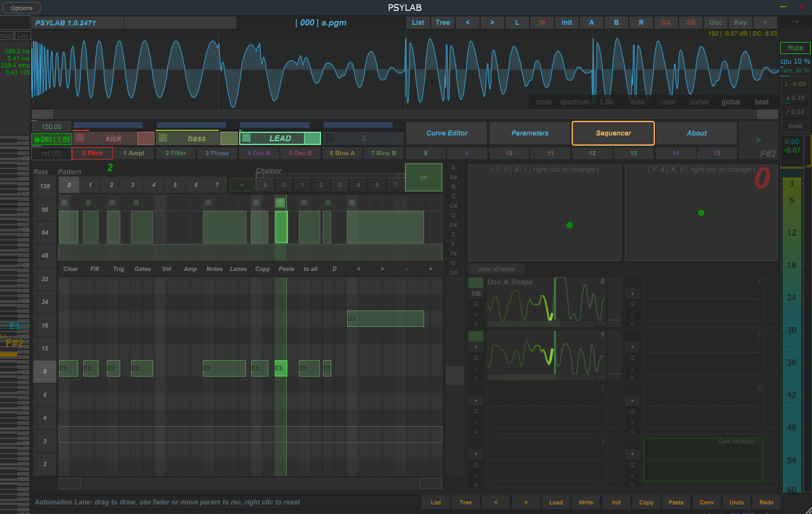Click the L button in top preset bar
The image size is (812, 514).
pyautogui.click(x=517, y=22)
